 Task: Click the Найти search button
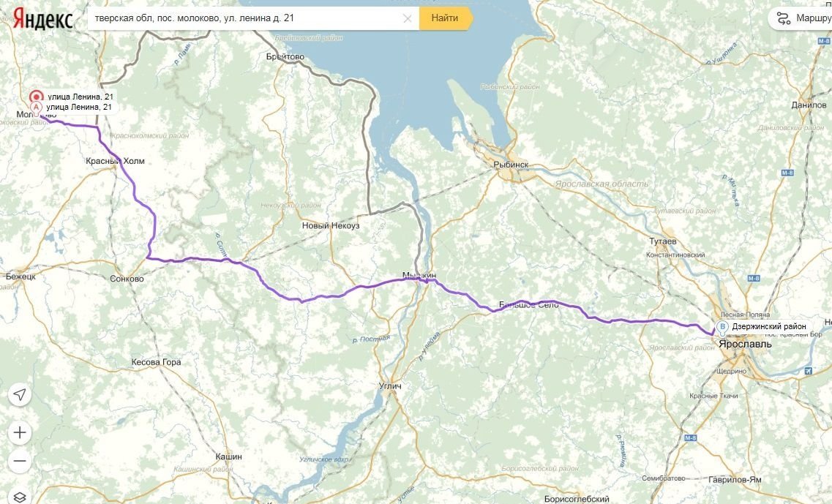pyautogui.click(x=445, y=18)
